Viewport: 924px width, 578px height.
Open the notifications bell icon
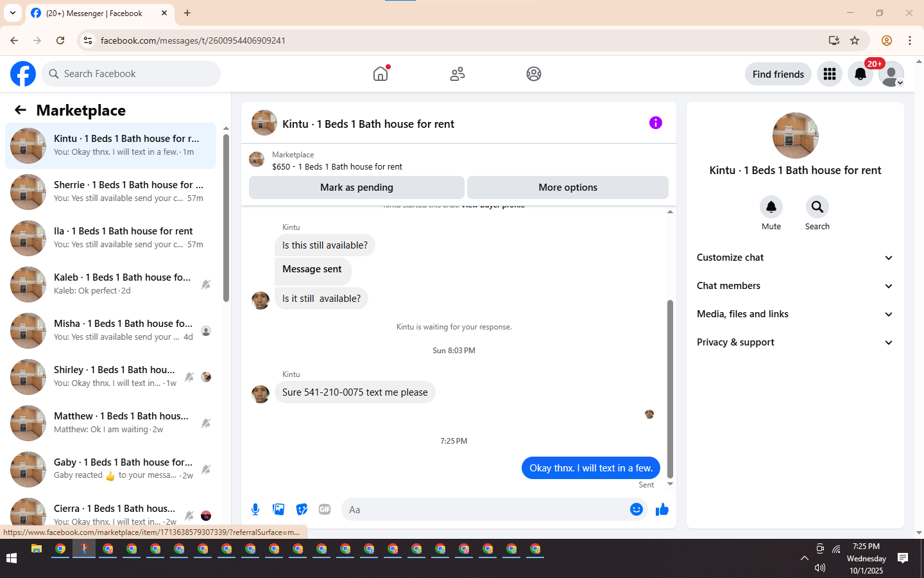click(x=860, y=74)
